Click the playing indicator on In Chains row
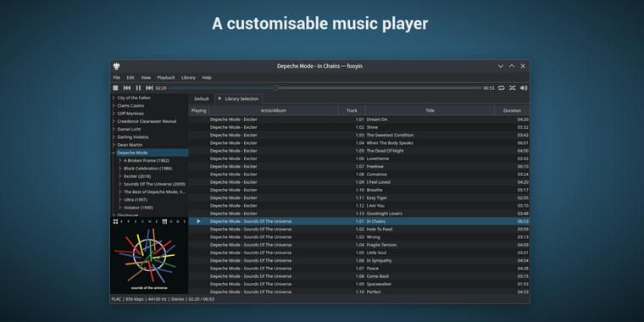This screenshot has height=322, width=644. click(199, 221)
